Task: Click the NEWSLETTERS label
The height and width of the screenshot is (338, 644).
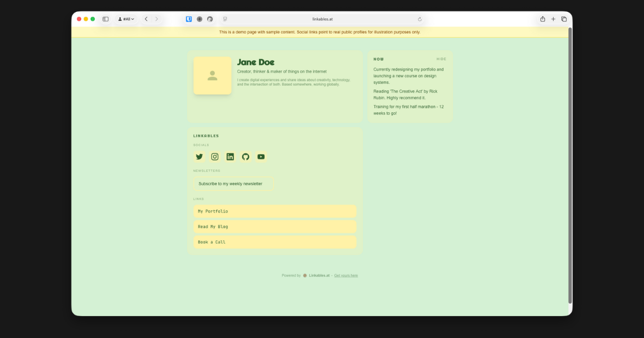Action: (x=207, y=171)
